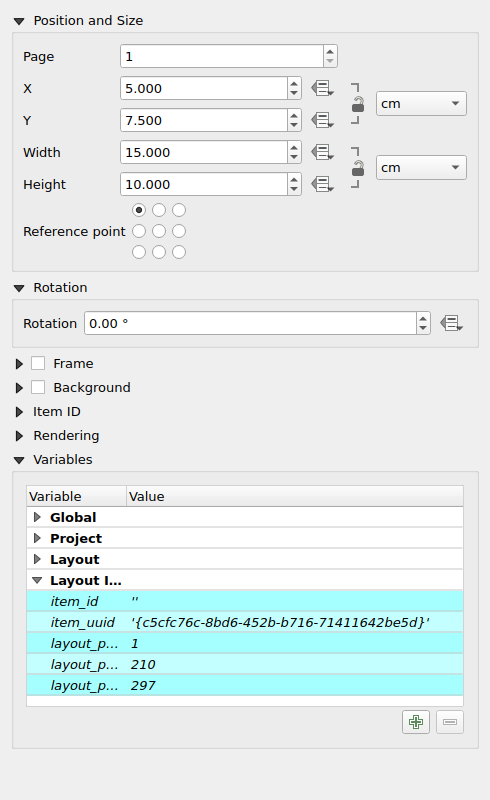Select bottom-left reference point
The image size is (490, 800).
[x=139, y=252]
